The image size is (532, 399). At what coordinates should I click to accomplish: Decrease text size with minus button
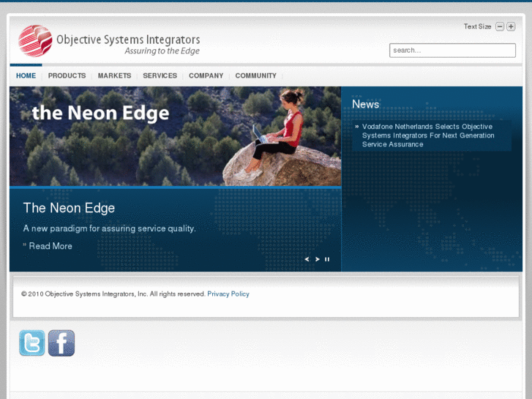[x=500, y=26]
